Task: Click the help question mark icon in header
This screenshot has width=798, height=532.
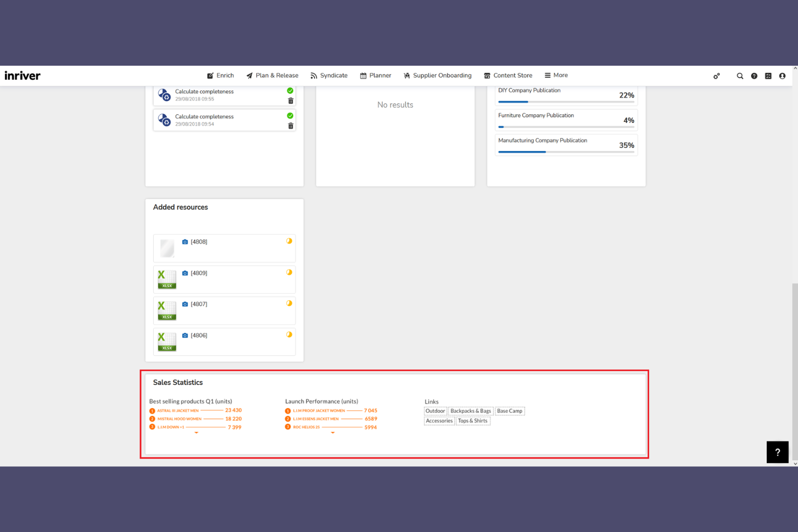Action: coord(754,76)
